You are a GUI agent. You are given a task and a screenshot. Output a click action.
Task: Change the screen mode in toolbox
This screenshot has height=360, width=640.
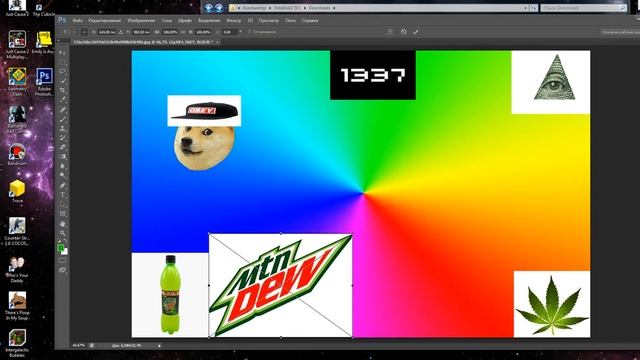click(x=62, y=270)
